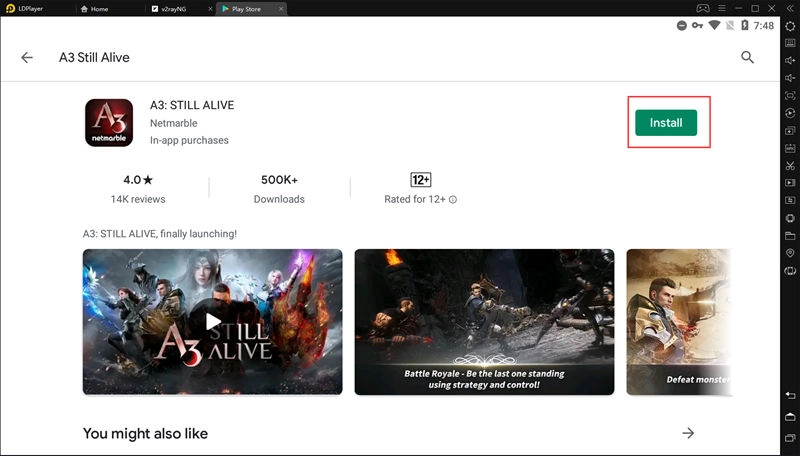Open multi-instance add window icon
The image size is (800, 456).
(790, 131)
